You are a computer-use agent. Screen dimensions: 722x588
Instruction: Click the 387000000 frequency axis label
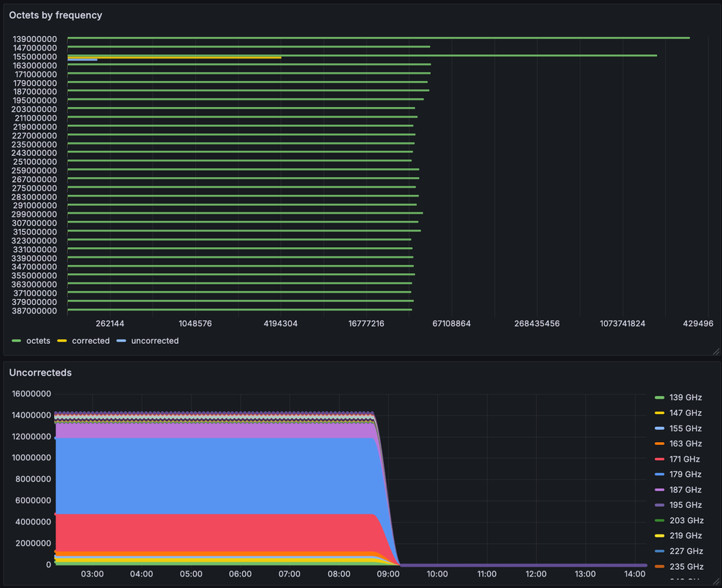point(35,311)
